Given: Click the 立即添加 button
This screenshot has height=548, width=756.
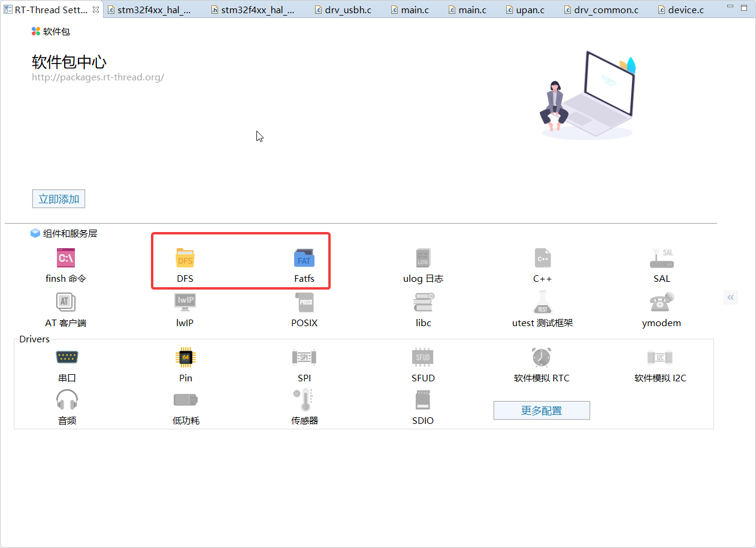Looking at the screenshot, I should tap(58, 198).
